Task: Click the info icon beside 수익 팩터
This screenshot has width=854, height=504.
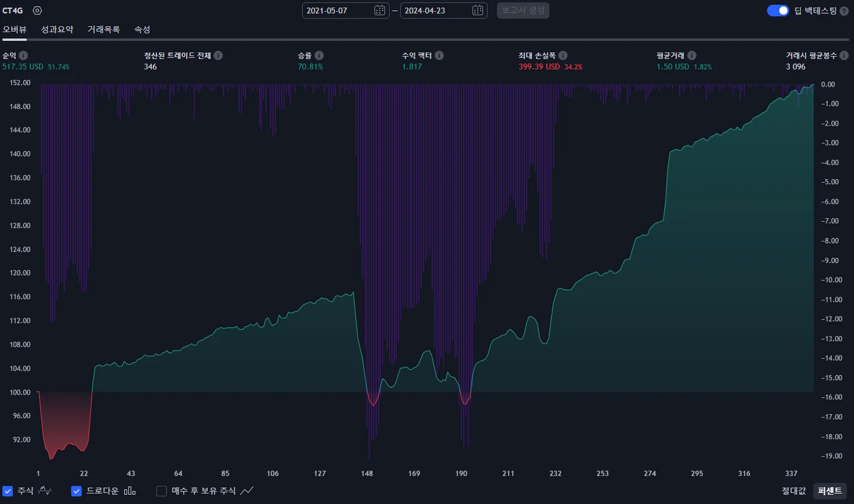Action: pyautogui.click(x=439, y=56)
